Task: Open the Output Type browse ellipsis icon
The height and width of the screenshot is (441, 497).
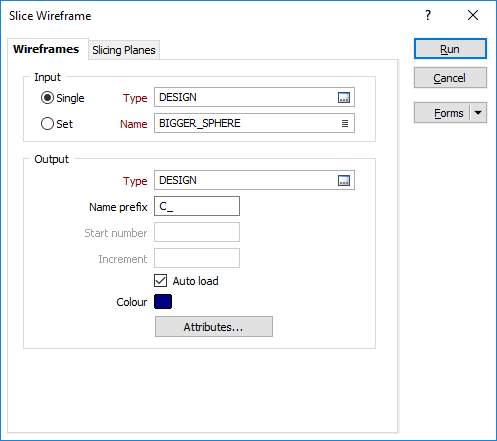Action: [x=344, y=181]
